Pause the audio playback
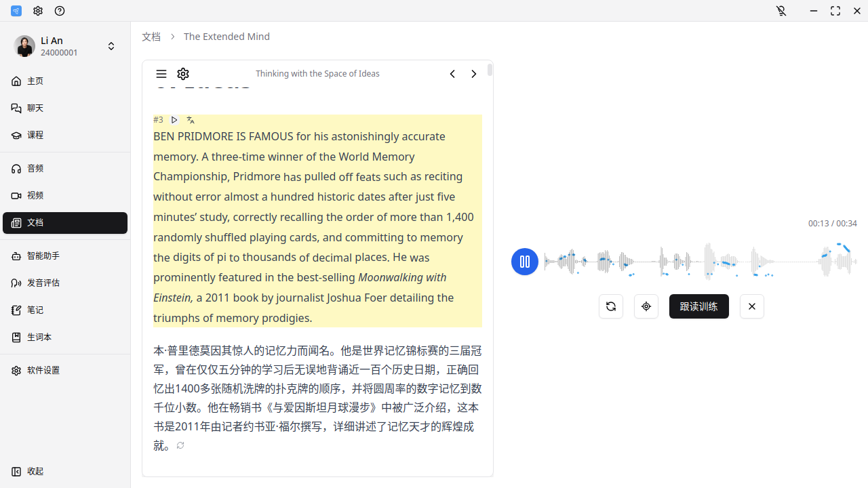This screenshot has width=868, height=488. 524,262
